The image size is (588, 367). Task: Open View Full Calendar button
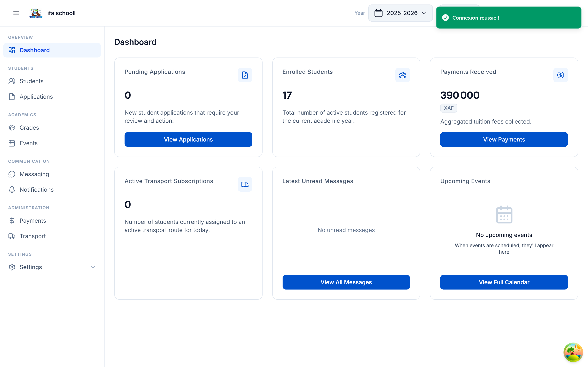tap(504, 282)
